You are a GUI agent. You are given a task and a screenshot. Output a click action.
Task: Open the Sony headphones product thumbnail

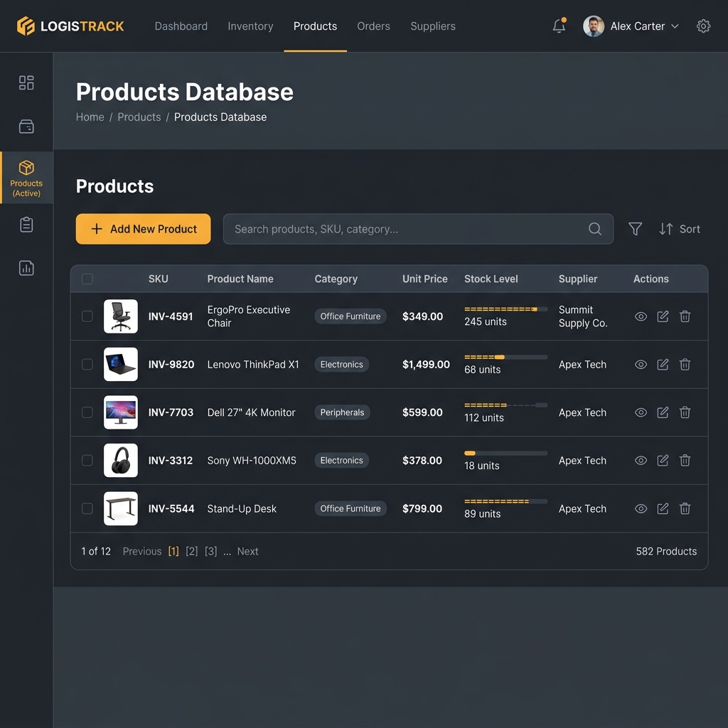[x=121, y=460]
